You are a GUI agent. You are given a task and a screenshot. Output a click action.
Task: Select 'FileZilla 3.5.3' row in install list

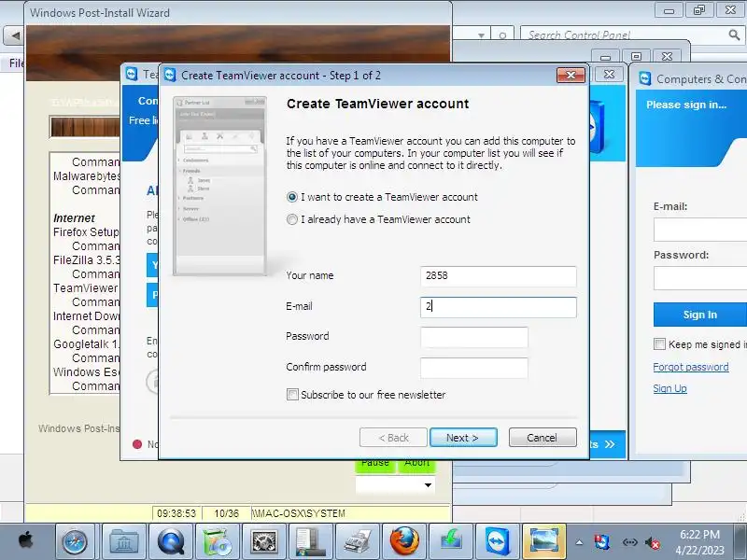click(87, 260)
